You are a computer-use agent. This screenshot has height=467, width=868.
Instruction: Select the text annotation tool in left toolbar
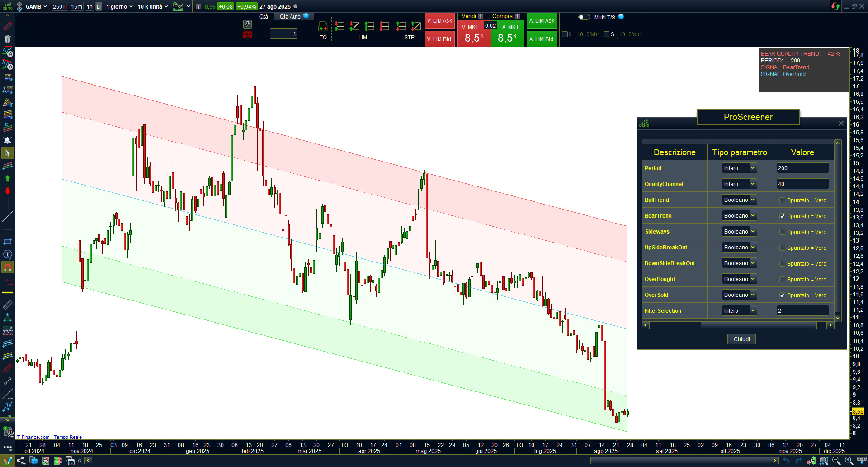point(8,255)
